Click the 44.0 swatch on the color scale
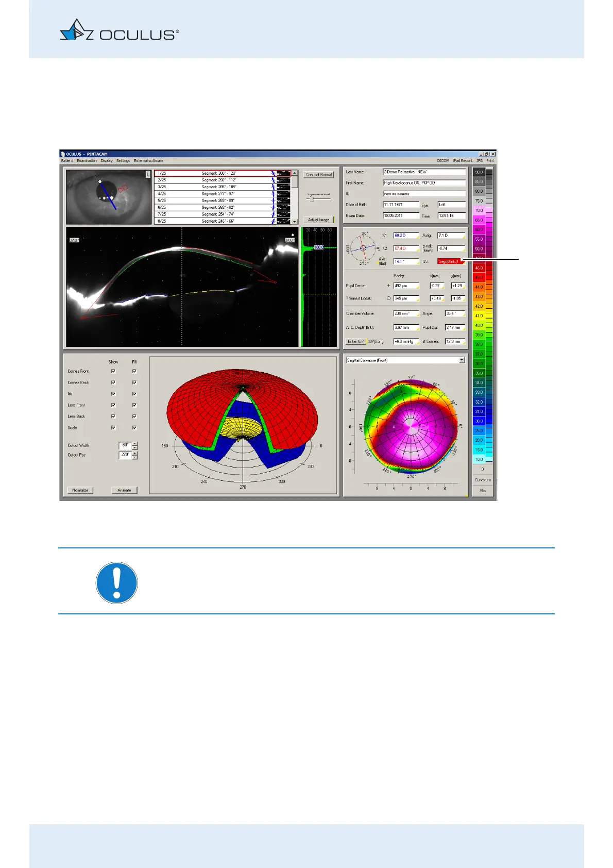 pos(479,287)
